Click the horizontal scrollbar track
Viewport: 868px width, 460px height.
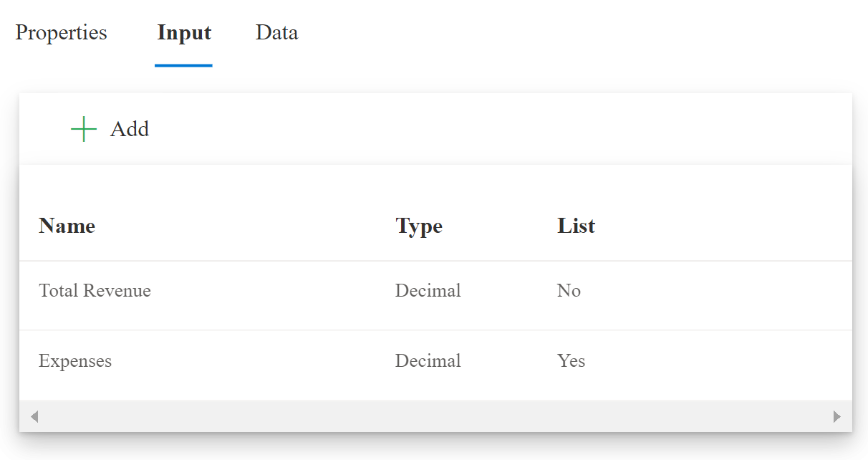(435, 416)
